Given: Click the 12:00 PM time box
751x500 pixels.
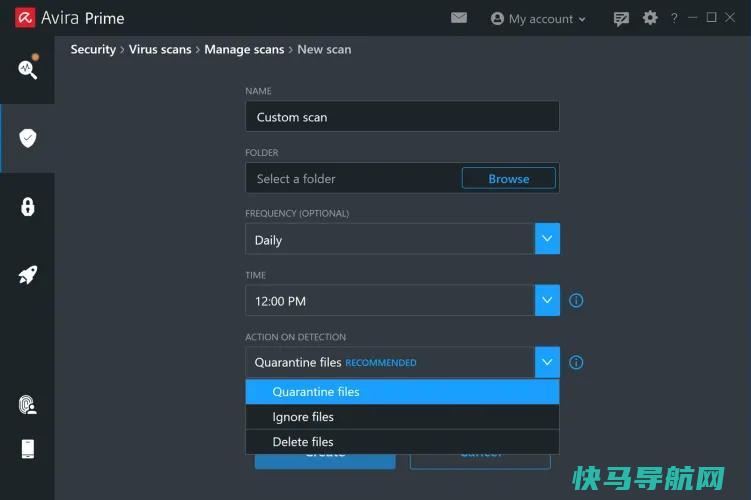Looking at the screenshot, I should (390, 301).
